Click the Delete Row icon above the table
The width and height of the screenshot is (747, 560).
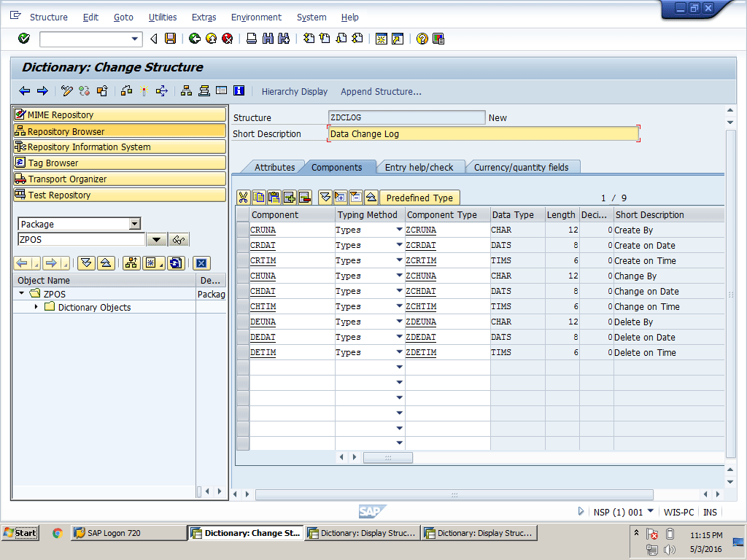point(305,198)
